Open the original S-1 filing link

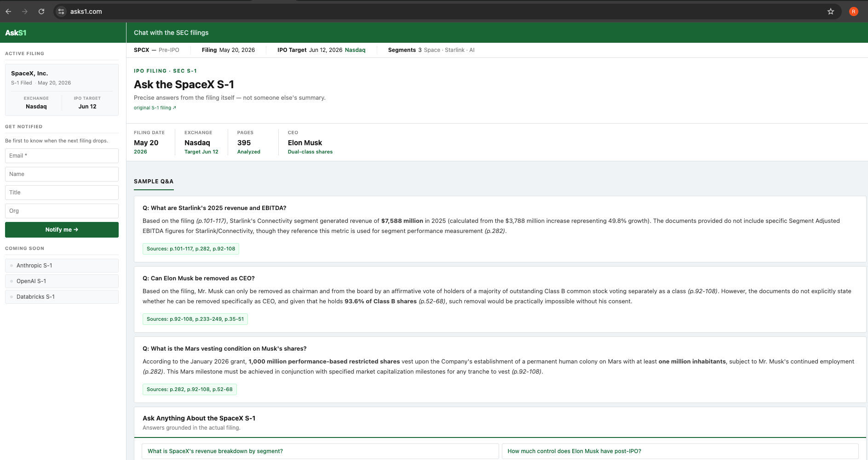pyautogui.click(x=155, y=108)
